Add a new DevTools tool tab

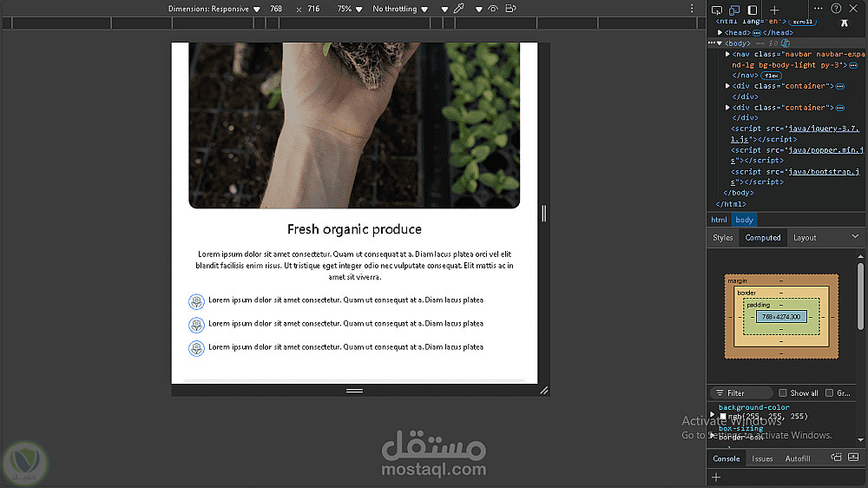pos(774,10)
